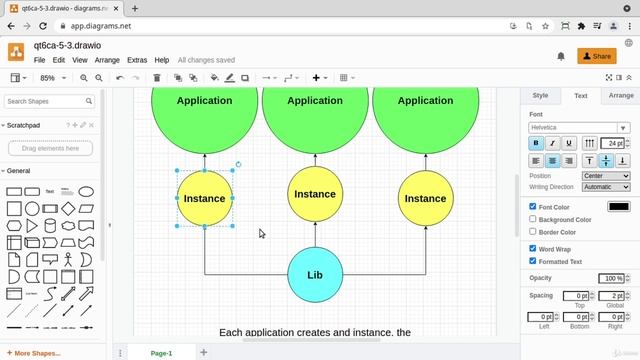The image size is (640, 360).
Task: Open the table insert dropdown
Action: tap(347, 78)
